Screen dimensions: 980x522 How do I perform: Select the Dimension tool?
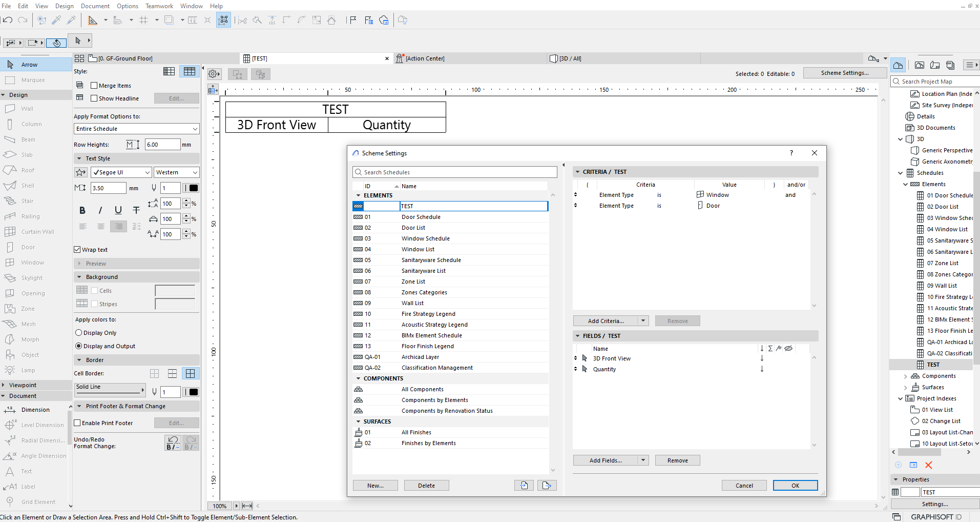[x=36, y=410]
